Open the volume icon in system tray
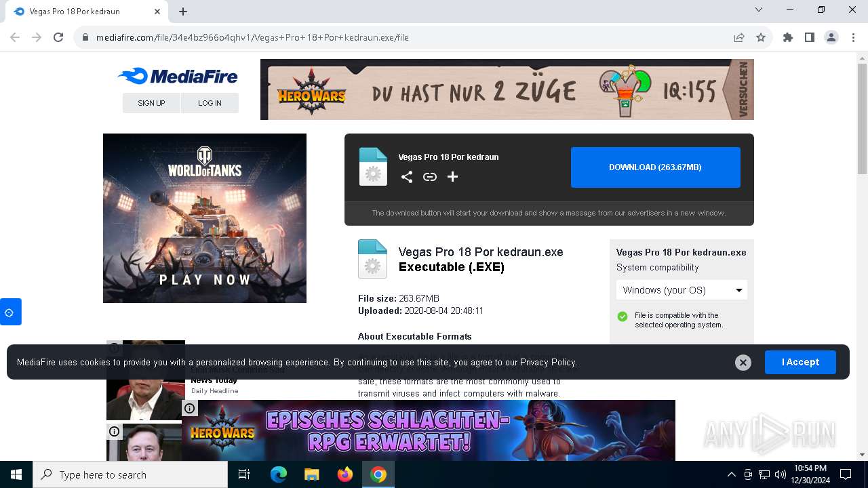The image size is (868, 488). click(x=781, y=474)
